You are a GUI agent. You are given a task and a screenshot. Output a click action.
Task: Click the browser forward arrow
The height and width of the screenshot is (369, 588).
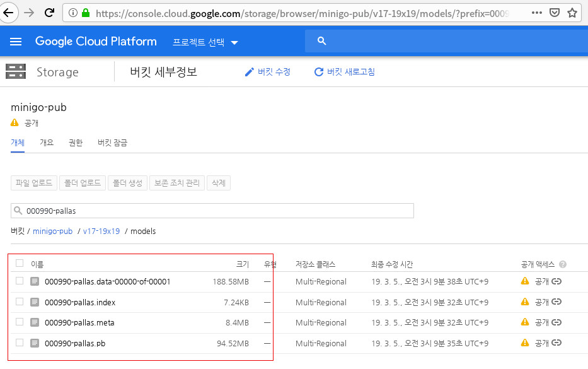tap(29, 13)
